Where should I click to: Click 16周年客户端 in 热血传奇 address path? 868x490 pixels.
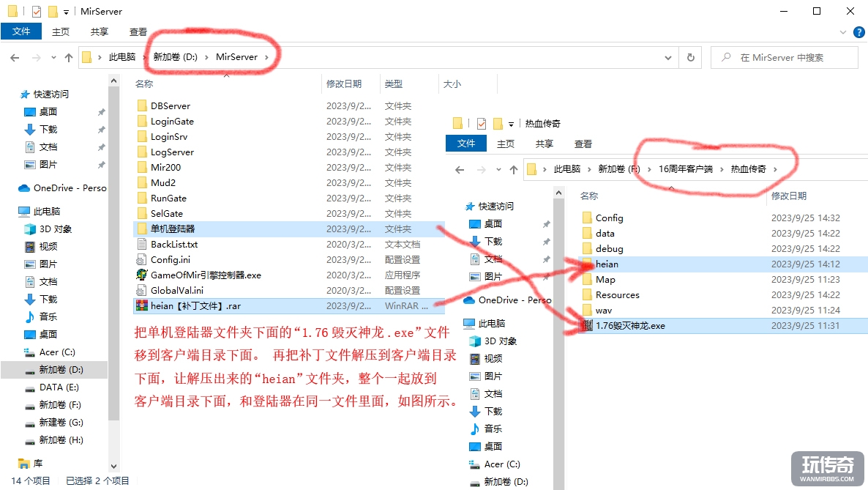click(x=685, y=169)
